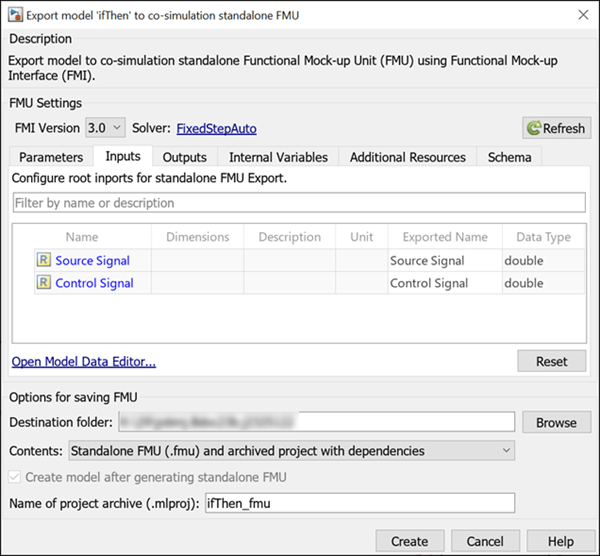The image size is (600, 556).
Task: Click the project archive name field
Action: [358, 503]
